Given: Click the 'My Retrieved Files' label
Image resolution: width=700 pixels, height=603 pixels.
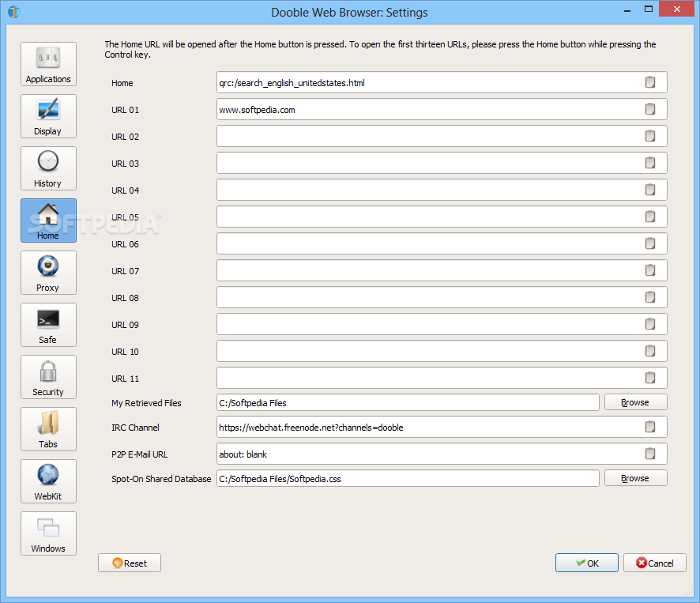Looking at the screenshot, I should tap(146, 403).
